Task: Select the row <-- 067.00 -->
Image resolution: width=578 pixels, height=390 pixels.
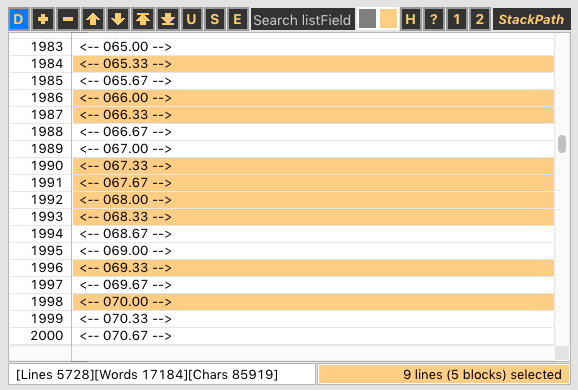Action: point(313,149)
